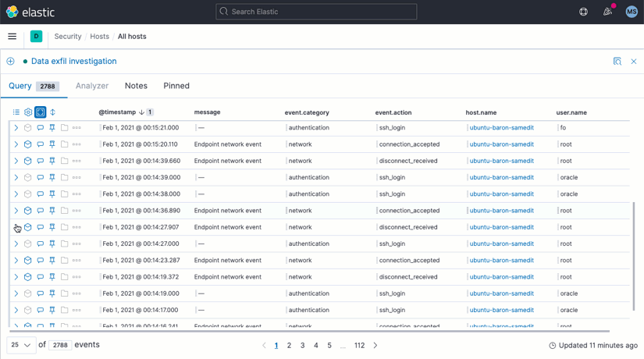Switch to the Notes tab
This screenshot has height=359, width=644.
point(136,86)
